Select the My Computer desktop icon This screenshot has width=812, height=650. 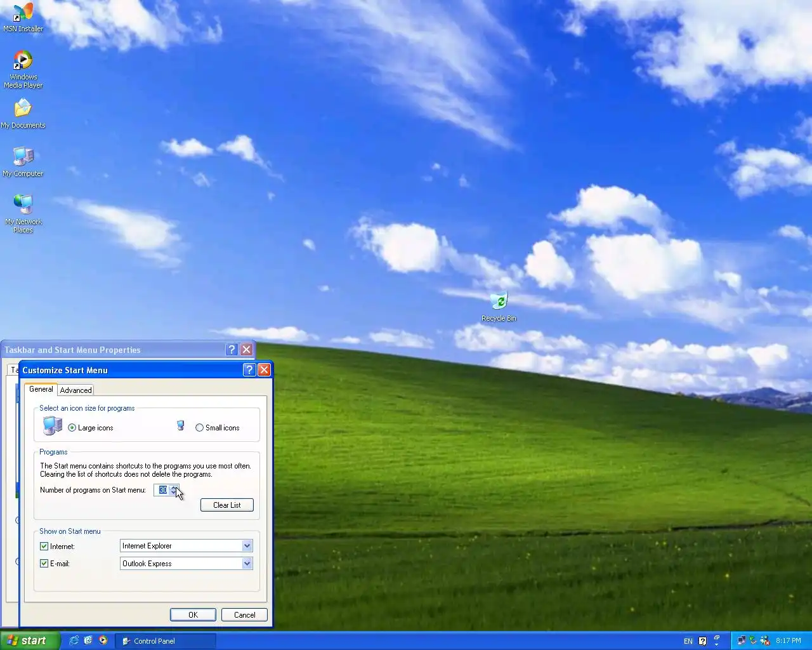(23, 162)
